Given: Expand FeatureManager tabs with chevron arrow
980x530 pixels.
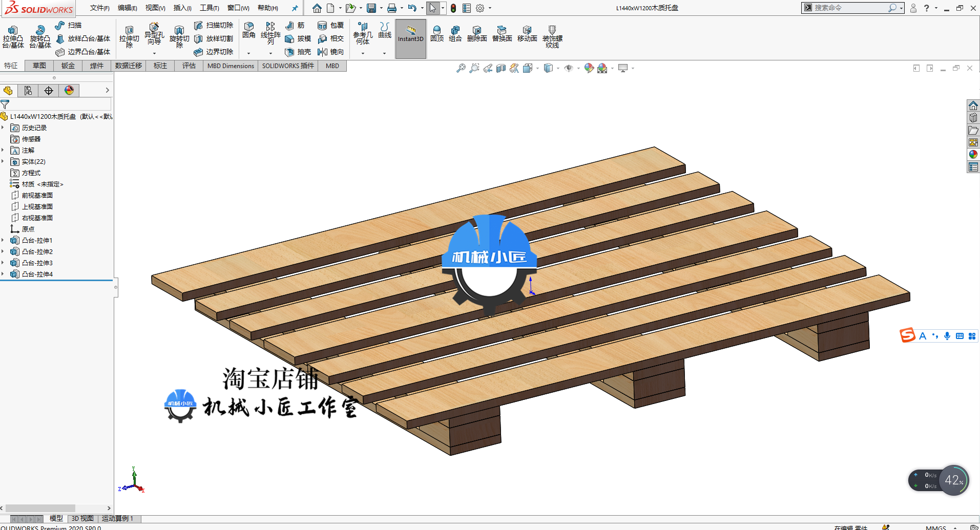Looking at the screenshot, I should (107, 90).
